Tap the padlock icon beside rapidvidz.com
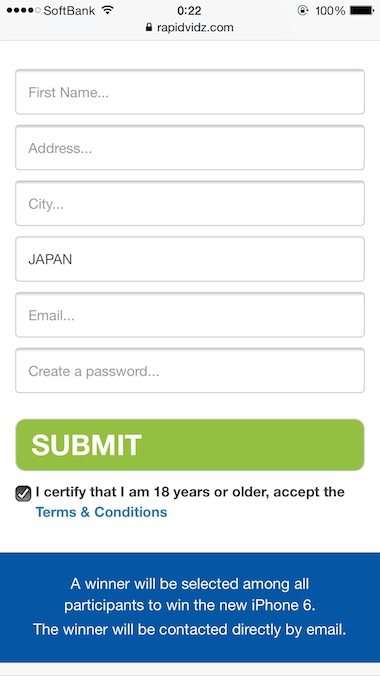The width and height of the screenshot is (380, 676). click(x=149, y=27)
